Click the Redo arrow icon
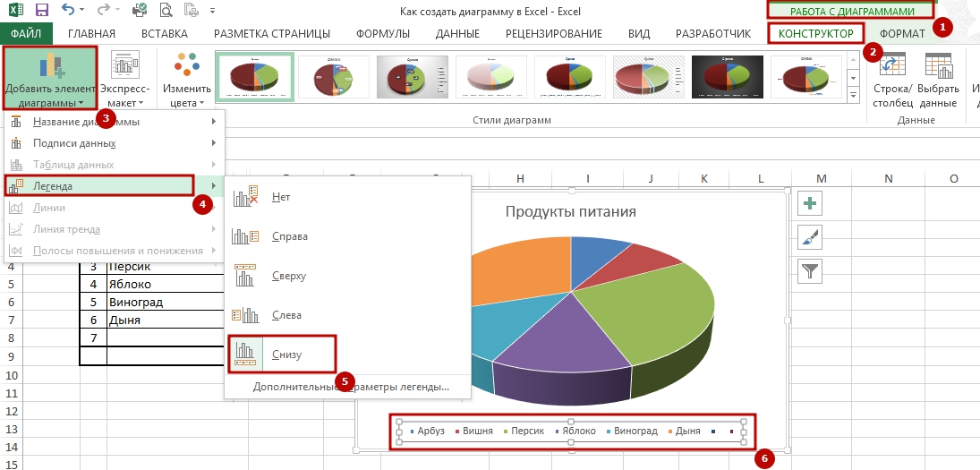This screenshot has width=980, height=470. pyautogui.click(x=104, y=10)
